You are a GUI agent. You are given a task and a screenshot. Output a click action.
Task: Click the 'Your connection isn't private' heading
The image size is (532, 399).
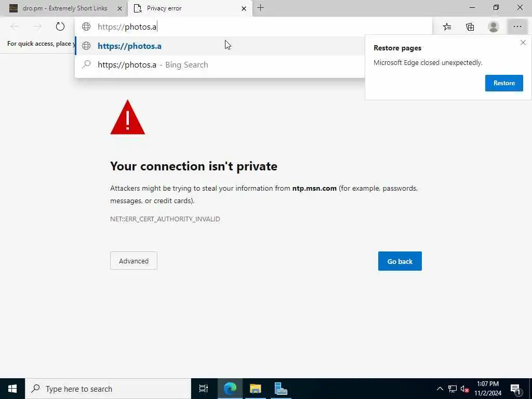tap(193, 166)
